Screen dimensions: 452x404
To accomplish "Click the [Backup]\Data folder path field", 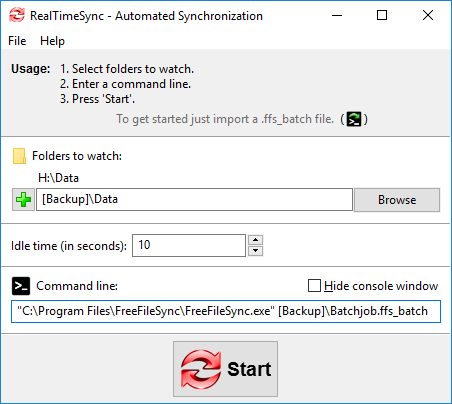I will [x=194, y=199].
